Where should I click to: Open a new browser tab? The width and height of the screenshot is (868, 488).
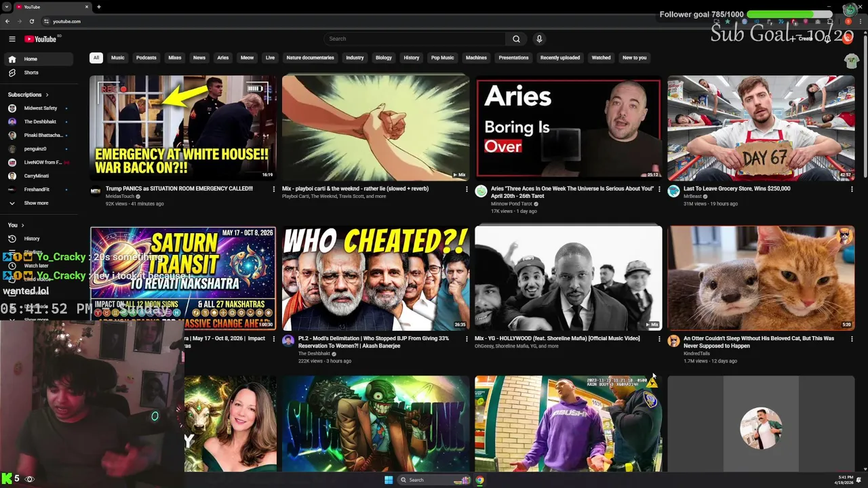coord(99,7)
